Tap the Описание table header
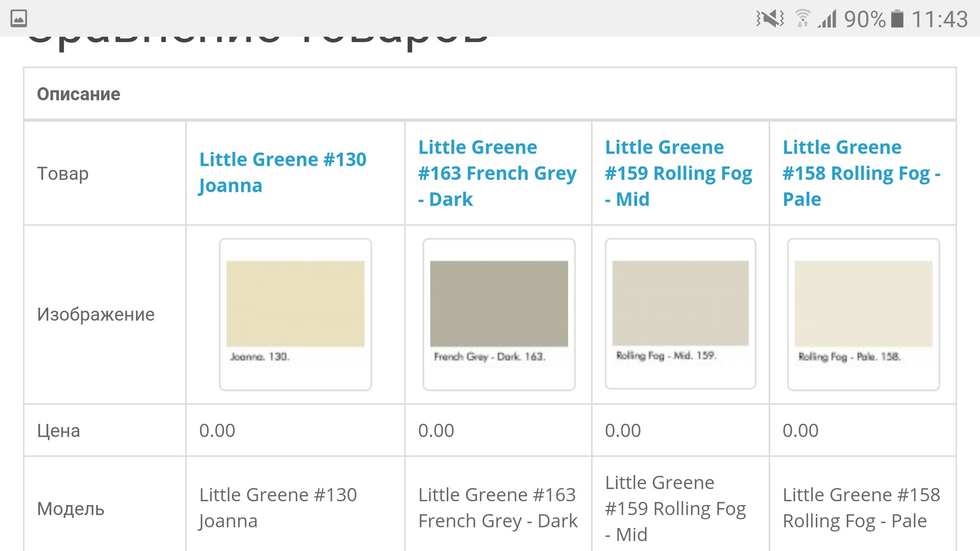The height and width of the screenshot is (551, 980). click(x=78, y=94)
